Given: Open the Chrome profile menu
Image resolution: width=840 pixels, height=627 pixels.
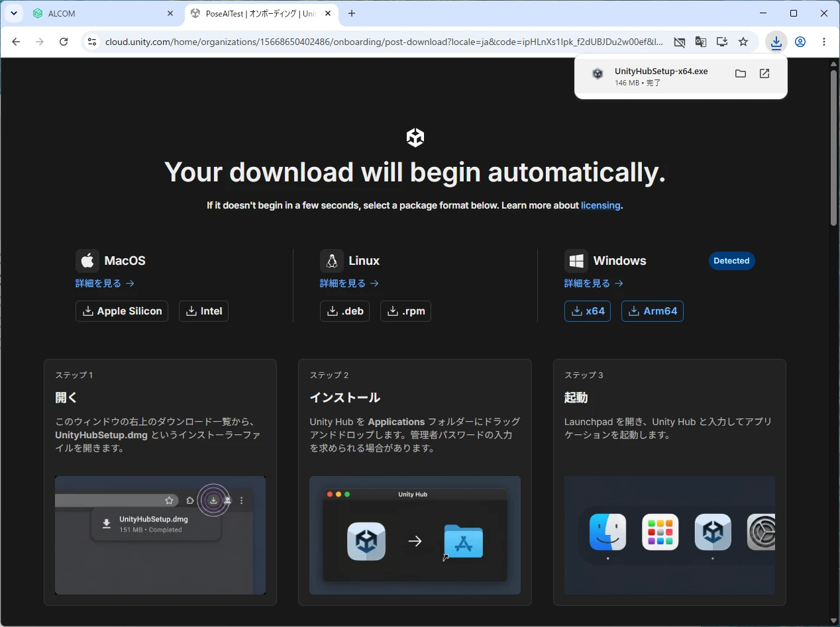Looking at the screenshot, I should coord(800,42).
